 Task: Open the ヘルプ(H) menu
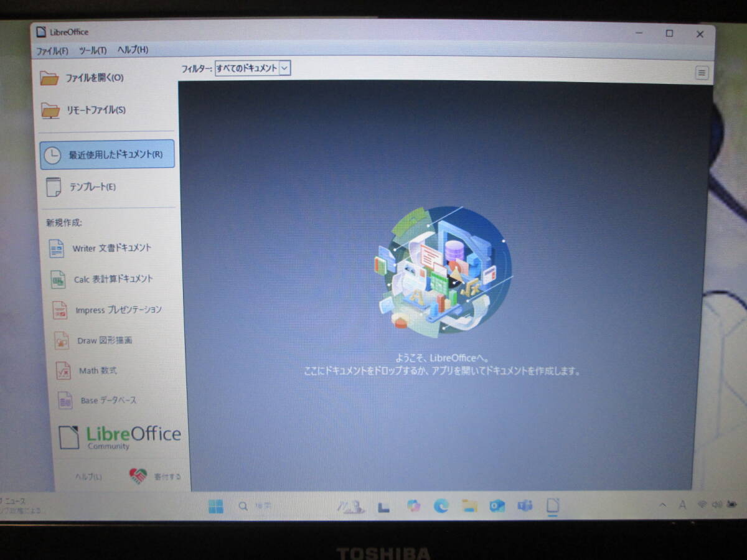[133, 50]
